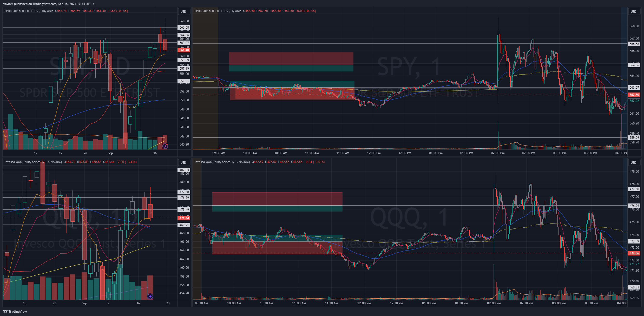Click the Invesco QQQ Trust 1-minute chart title
The height and width of the screenshot is (316, 644).
click(222, 162)
